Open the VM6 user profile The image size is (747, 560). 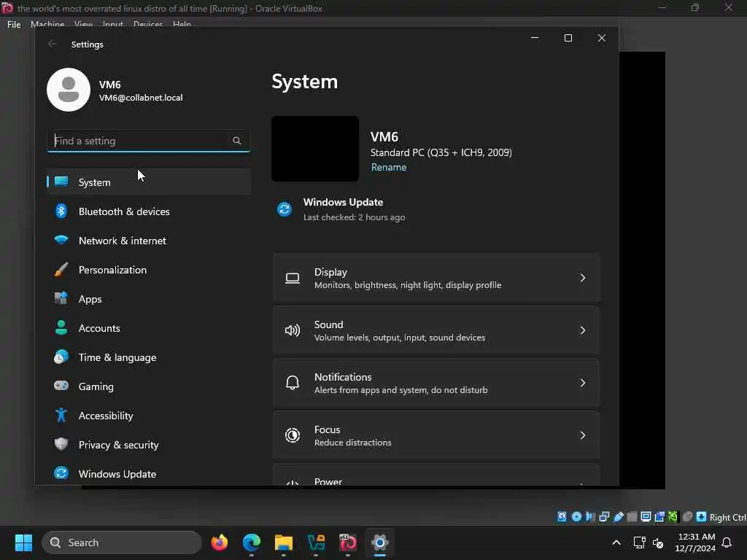pos(115,90)
